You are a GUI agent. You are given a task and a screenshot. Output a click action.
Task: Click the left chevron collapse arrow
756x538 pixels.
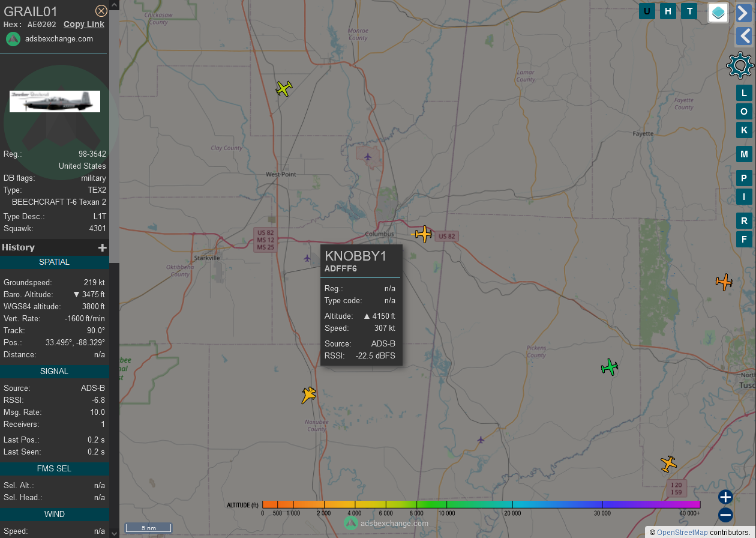coord(744,36)
